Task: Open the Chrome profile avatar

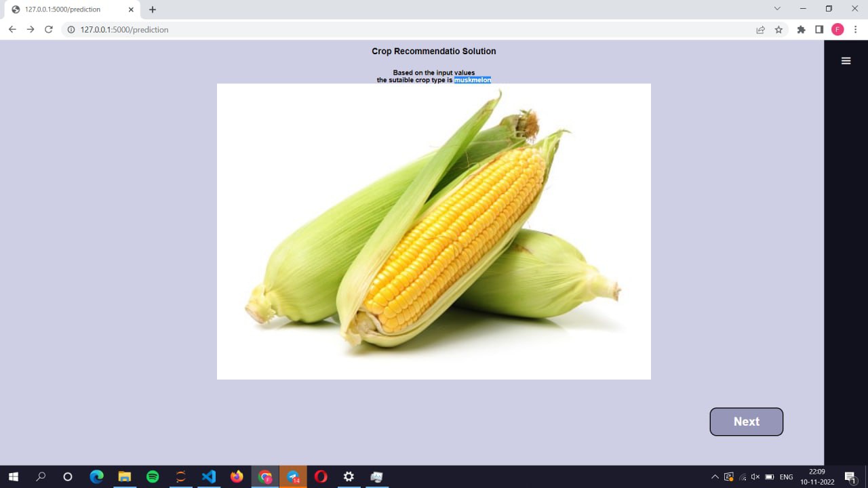Action: tap(837, 30)
